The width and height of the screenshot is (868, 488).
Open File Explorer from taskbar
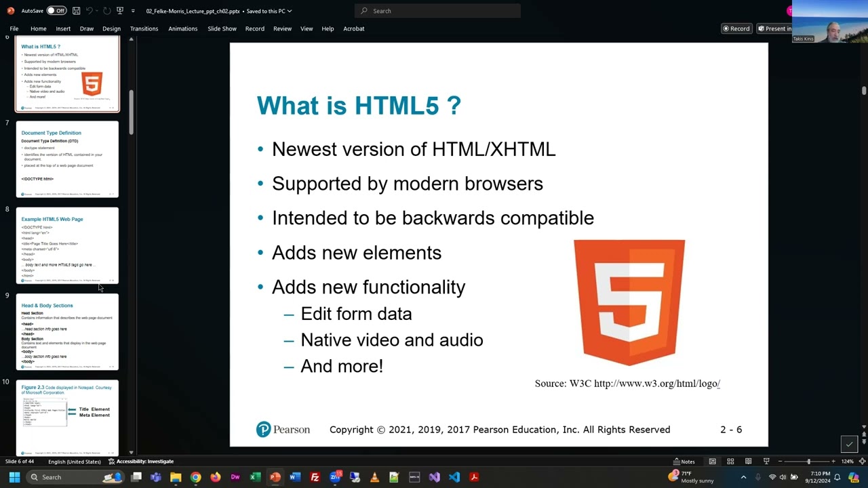(176, 477)
